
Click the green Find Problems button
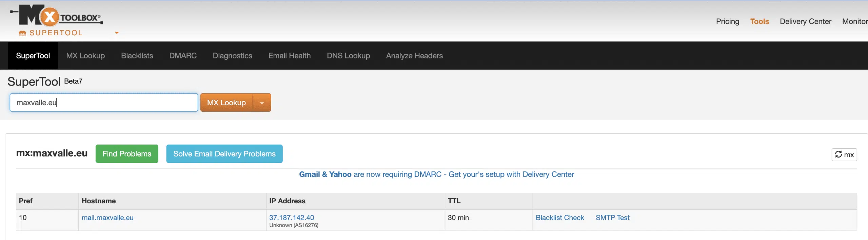(x=127, y=154)
